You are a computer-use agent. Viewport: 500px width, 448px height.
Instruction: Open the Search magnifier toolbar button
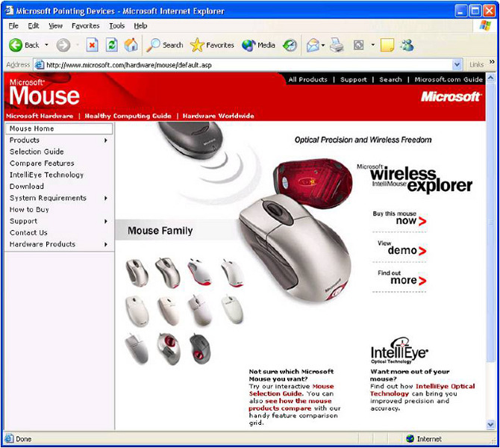click(x=165, y=45)
